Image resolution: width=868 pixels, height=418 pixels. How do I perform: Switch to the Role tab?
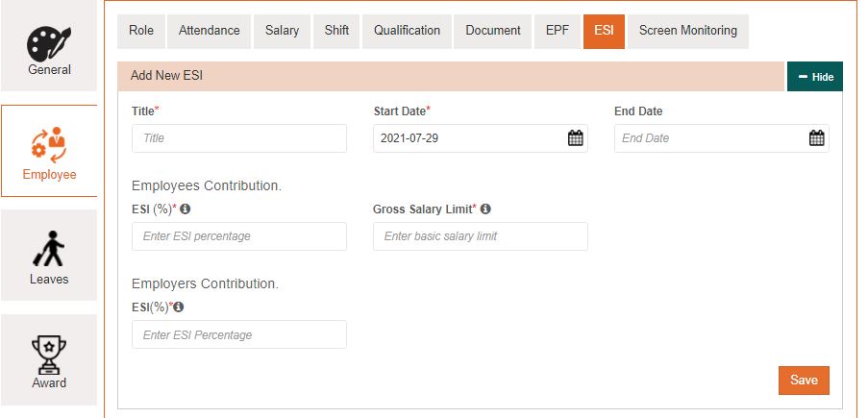[x=141, y=31]
